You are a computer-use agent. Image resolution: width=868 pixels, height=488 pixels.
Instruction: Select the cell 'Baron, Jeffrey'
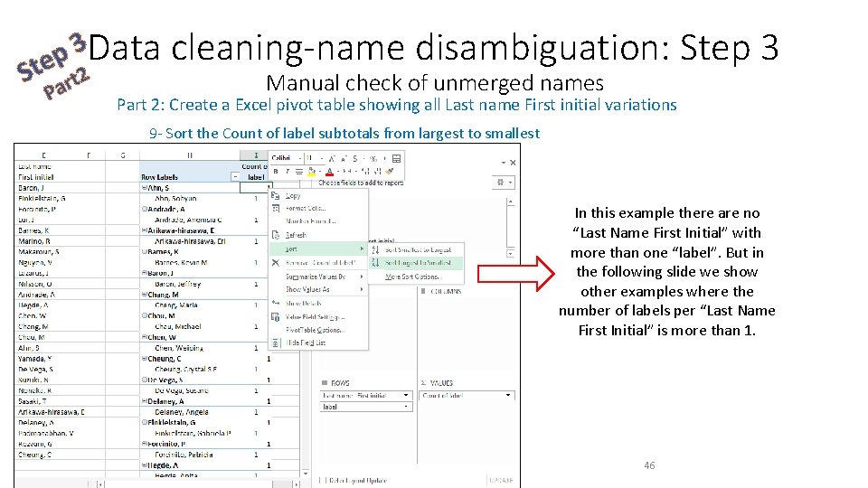[189, 284]
